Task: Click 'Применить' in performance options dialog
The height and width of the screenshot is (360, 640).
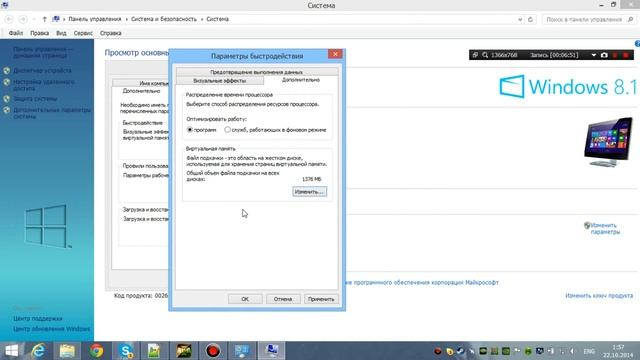Action: (x=321, y=299)
